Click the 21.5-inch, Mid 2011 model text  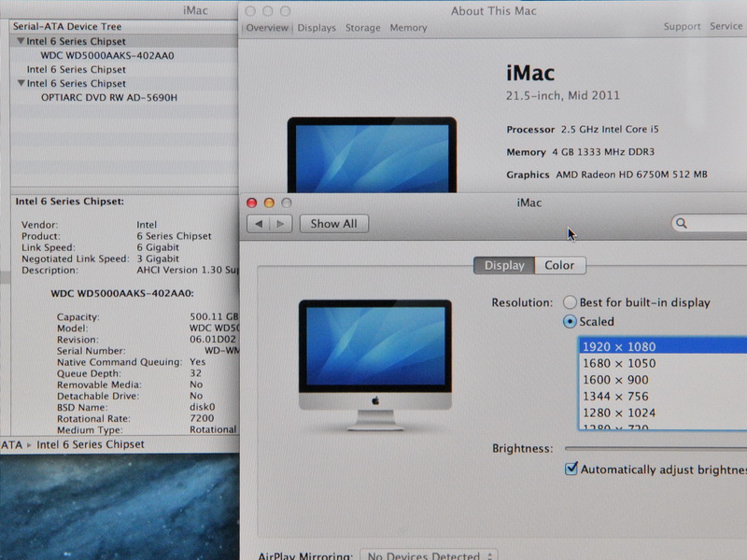point(563,96)
